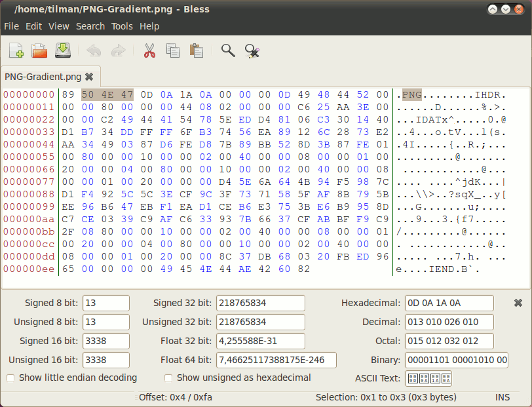The image size is (532, 407).
Task: Enable little endian decoding
Action: click(x=10, y=378)
